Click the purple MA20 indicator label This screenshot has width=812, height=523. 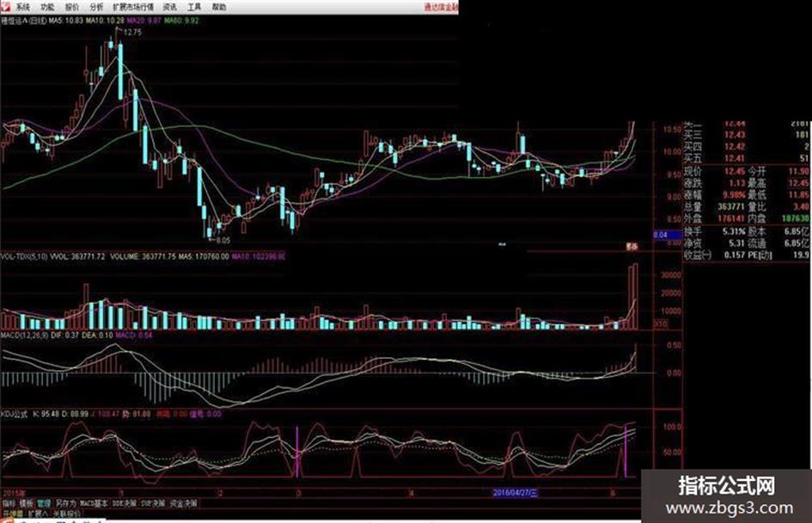pyautogui.click(x=144, y=21)
